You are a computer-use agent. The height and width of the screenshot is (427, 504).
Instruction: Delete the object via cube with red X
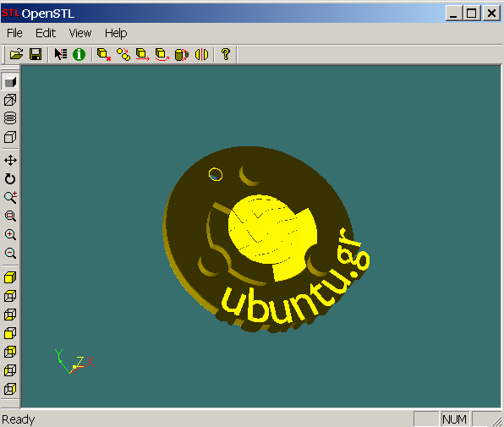(x=104, y=54)
